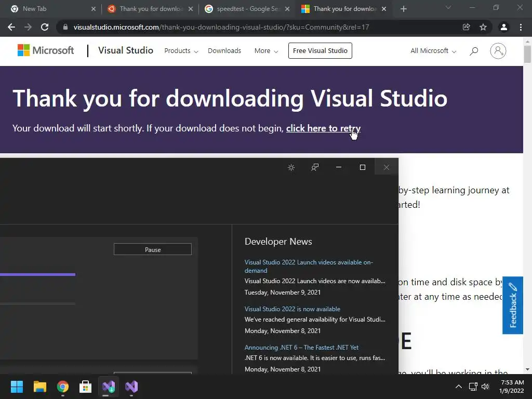Screen dimensions: 532x399
Task: Open the site search magnifier
Action: pos(474,51)
